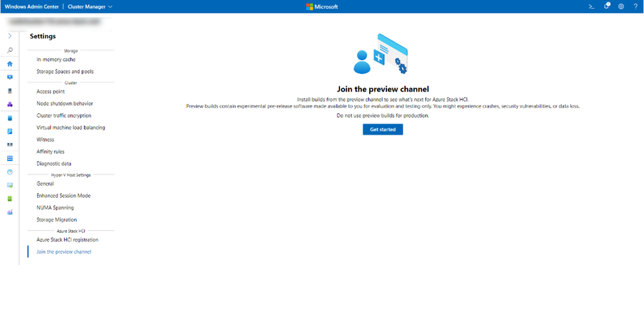The height and width of the screenshot is (319, 644).
Task: Open Azure Stack HCI registration
Action: (x=67, y=240)
